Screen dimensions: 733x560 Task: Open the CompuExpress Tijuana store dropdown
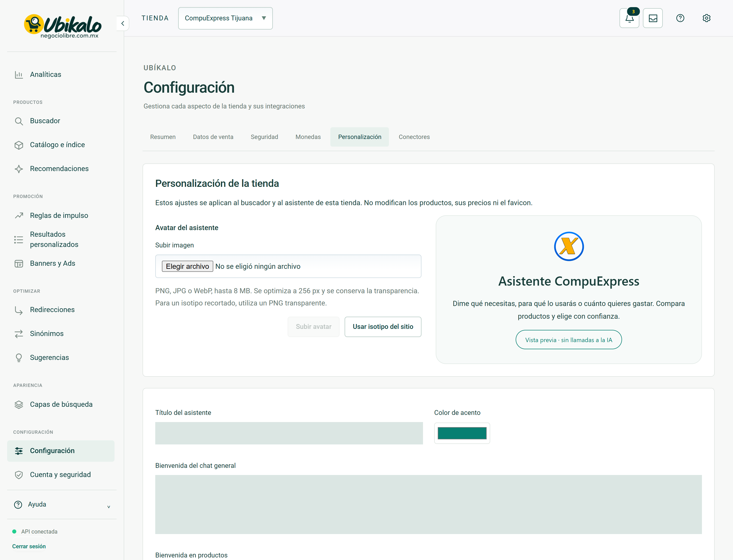[x=225, y=18]
